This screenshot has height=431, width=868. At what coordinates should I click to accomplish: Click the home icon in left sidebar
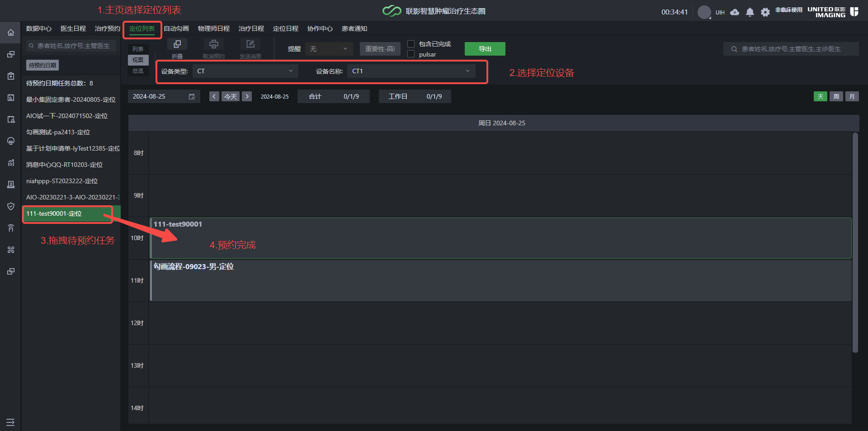[11, 33]
